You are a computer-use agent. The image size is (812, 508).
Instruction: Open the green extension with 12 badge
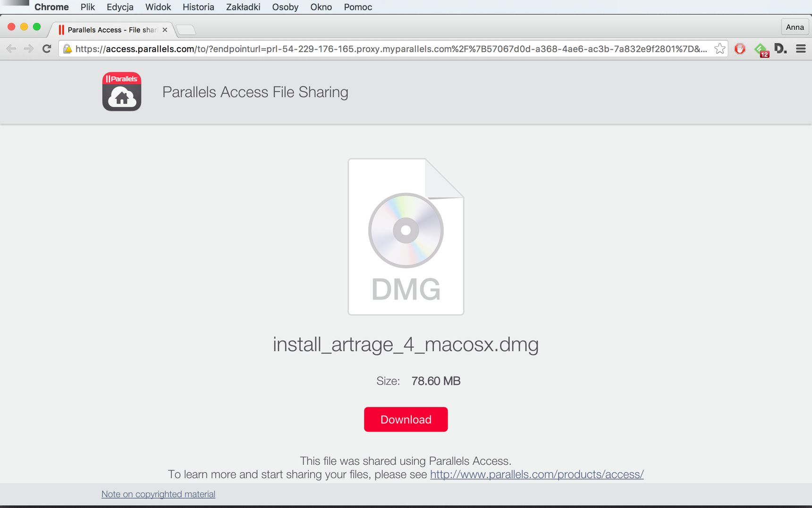(761, 49)
